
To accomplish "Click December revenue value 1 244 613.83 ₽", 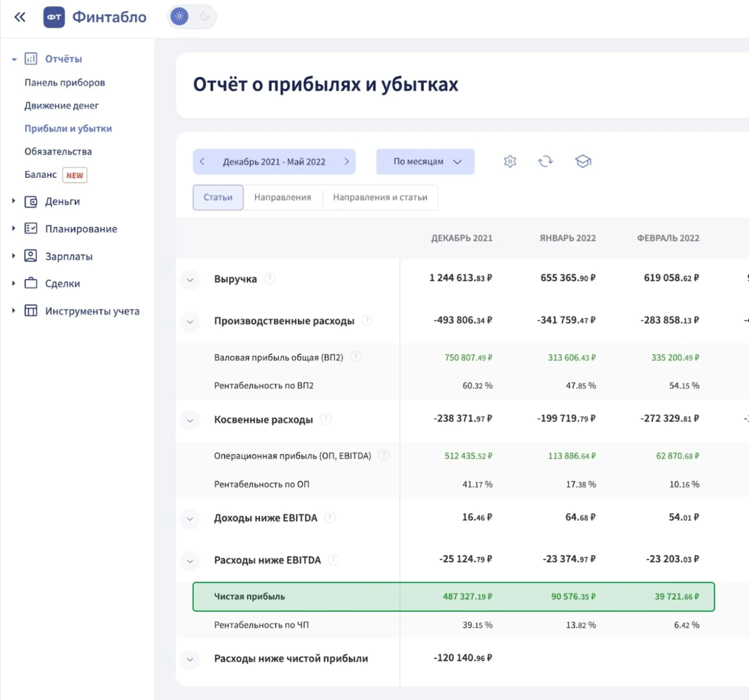I will (461, 278).
